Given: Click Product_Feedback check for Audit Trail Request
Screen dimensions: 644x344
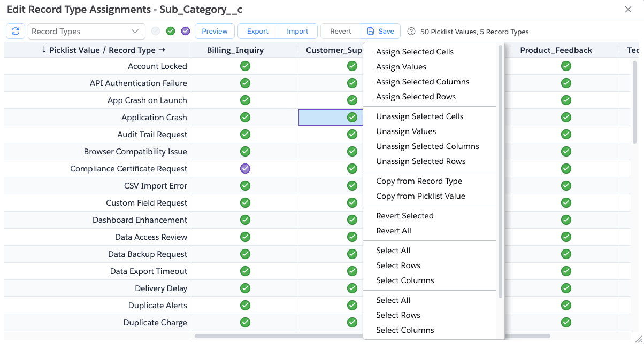Looking at the screenshot, I should [566, 135].
